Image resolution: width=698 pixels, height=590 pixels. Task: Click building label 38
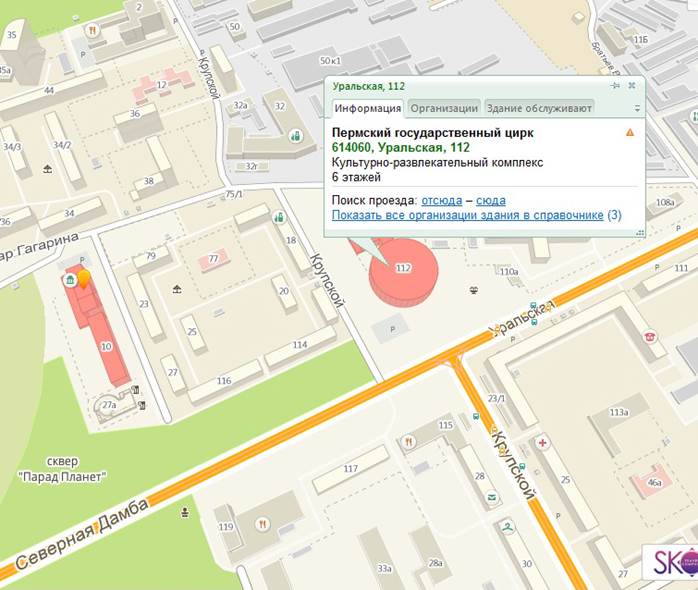149,181
